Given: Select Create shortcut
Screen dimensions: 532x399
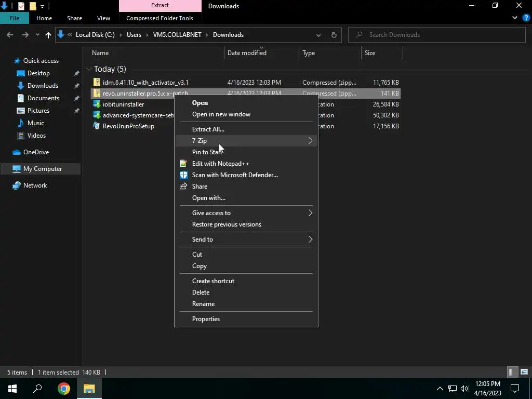Looking at the screenshot, I should [246, 281].
